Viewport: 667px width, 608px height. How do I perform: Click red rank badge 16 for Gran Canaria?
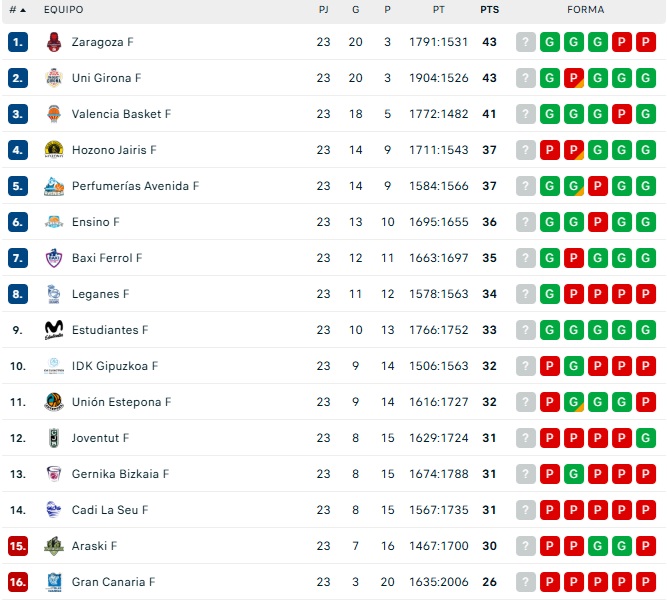tap(18, 582)
